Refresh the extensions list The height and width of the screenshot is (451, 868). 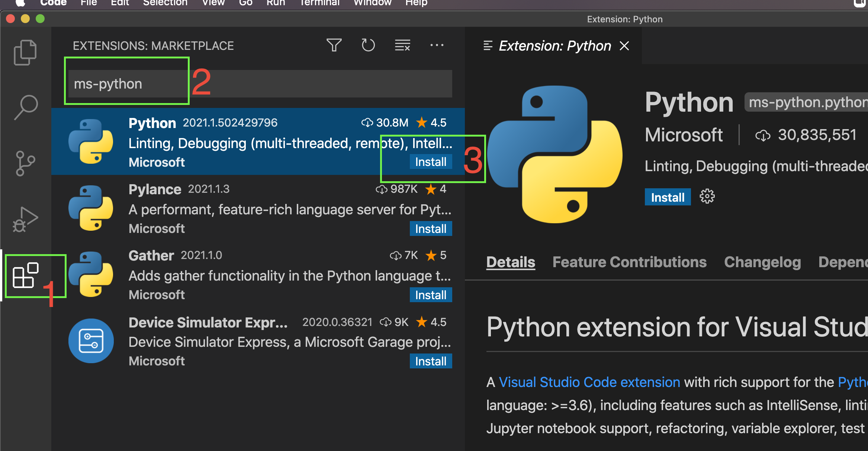367,45
